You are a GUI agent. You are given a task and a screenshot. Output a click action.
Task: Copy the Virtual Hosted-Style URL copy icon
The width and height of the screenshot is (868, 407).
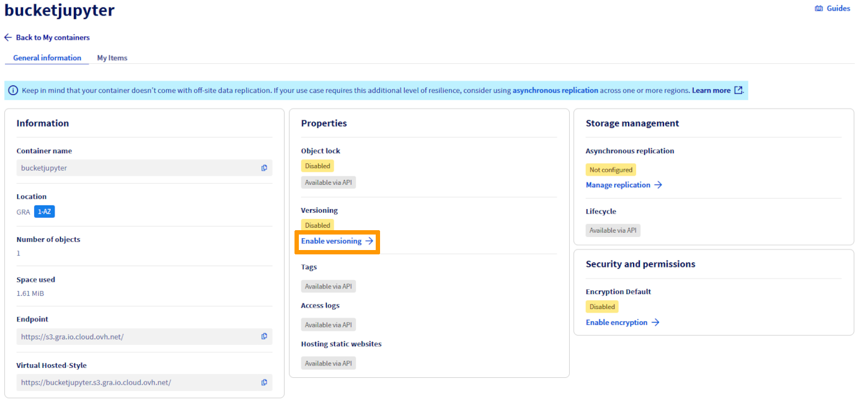(x=264, y=382)
